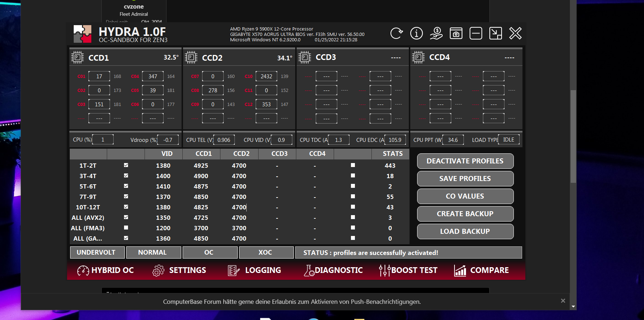The image size is (644, 320).
Task: Click the donate hand-with-coin icon
Action: [436, 33]
